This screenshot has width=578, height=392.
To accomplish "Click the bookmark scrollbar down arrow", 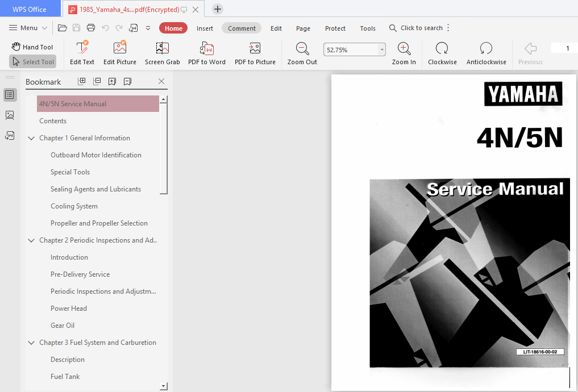I will tap(164, 386).
